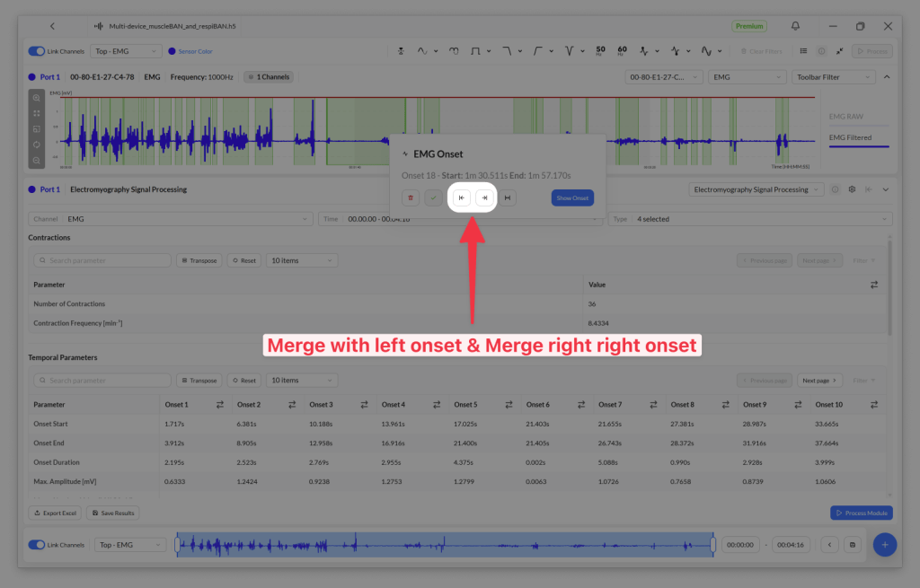Viewport: 920px width, 588px height.
Task: Expand the sine wave filter options arrow
Action: click(436, 51)
